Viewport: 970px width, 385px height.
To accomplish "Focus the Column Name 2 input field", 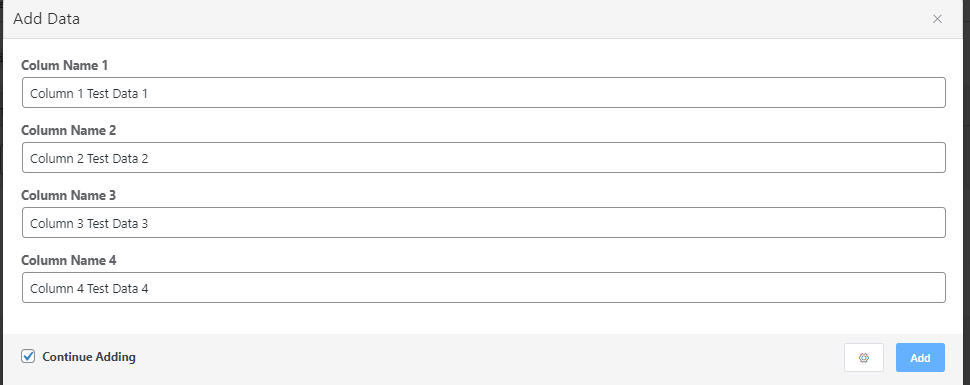I will 484,157.
